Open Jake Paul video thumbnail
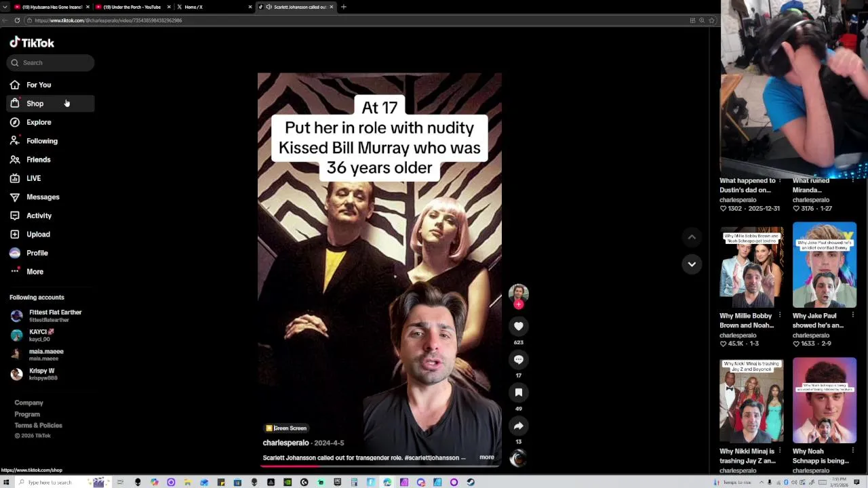This screenshot has width=868, height=488. 825,265
